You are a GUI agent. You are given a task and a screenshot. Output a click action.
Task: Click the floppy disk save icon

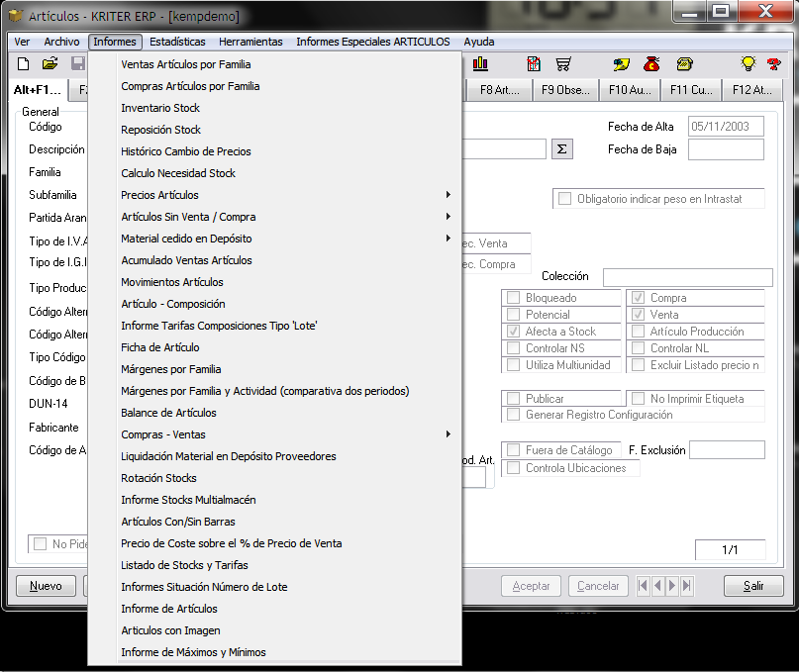coord(78,63)
